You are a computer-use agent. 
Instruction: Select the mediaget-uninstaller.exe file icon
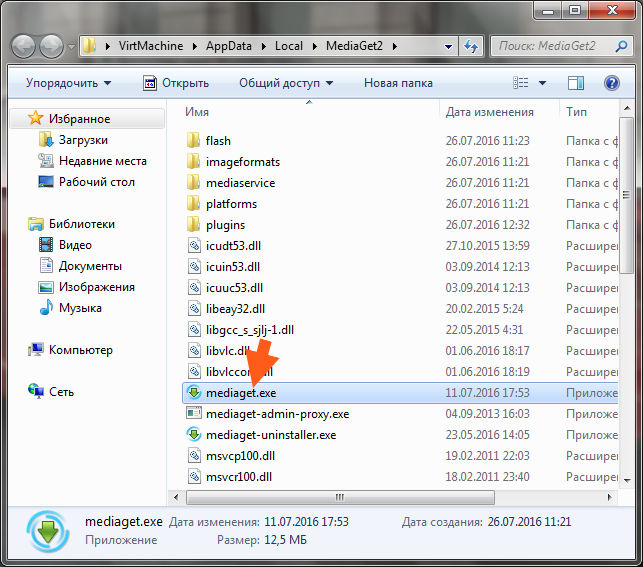coord(194,435)
